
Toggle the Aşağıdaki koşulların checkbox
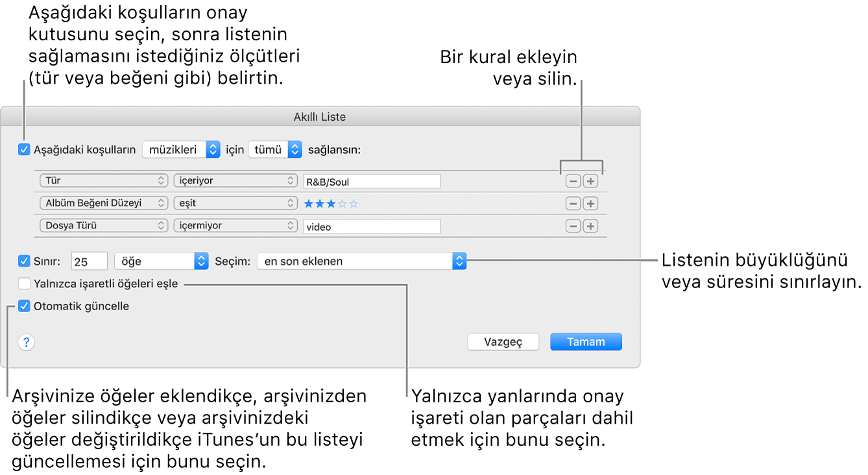click(x=25, y=150)
